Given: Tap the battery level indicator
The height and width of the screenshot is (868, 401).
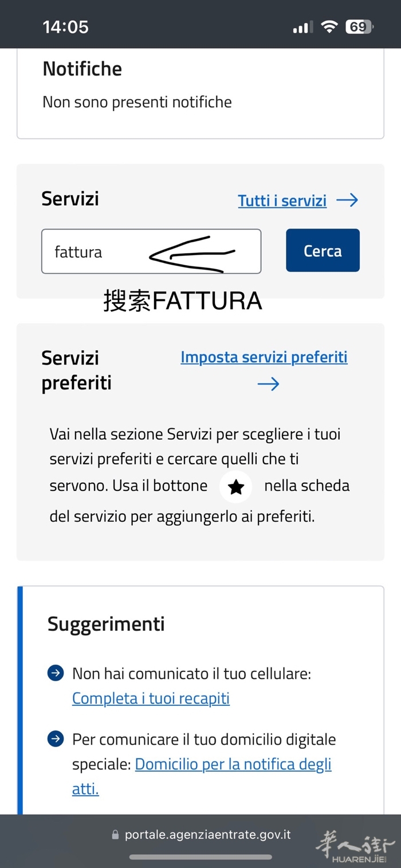Looking at the screenshot, I should pyautogui.click(x=359, y=27).
